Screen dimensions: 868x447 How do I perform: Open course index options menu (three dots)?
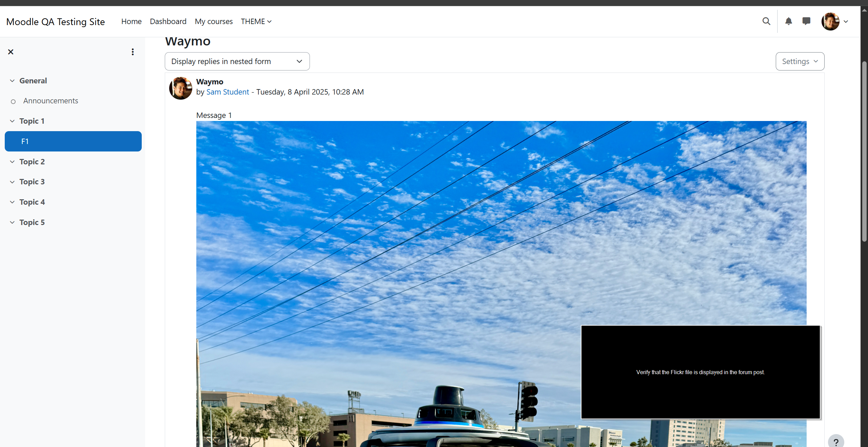tap(133, 52)
